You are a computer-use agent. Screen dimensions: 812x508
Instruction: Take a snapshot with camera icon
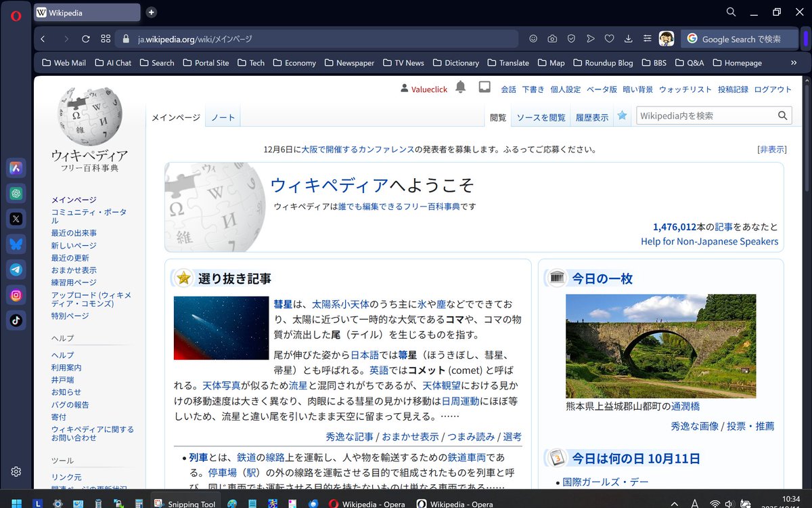(552, 39)
